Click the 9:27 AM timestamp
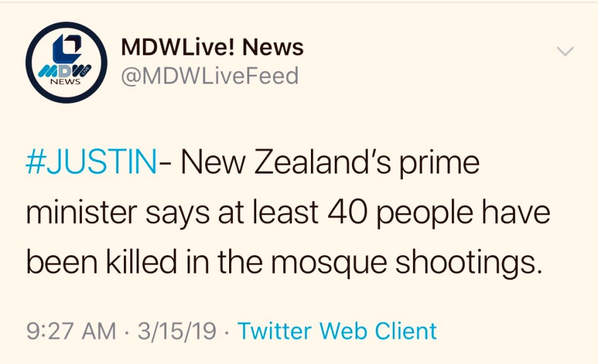 tap(71, 331)
